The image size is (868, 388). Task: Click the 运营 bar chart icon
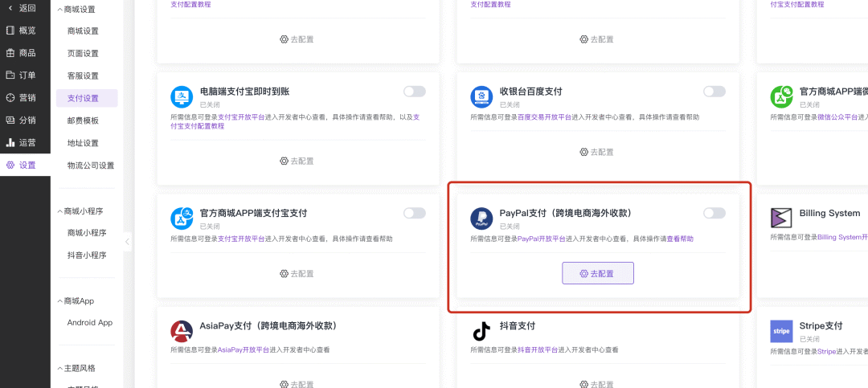pos(10,143)
